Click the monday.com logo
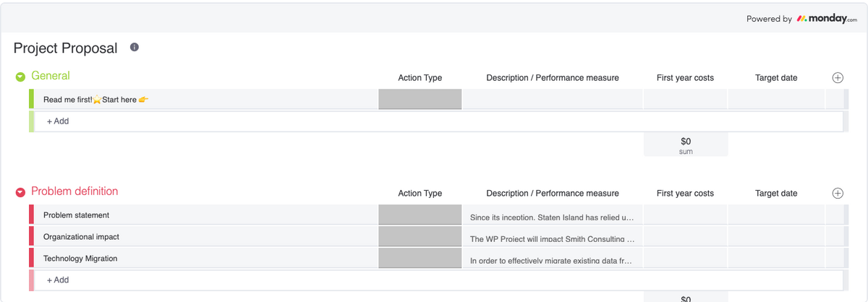The width and height of the screenshot is (868, 302). click(x=826, y=19)
